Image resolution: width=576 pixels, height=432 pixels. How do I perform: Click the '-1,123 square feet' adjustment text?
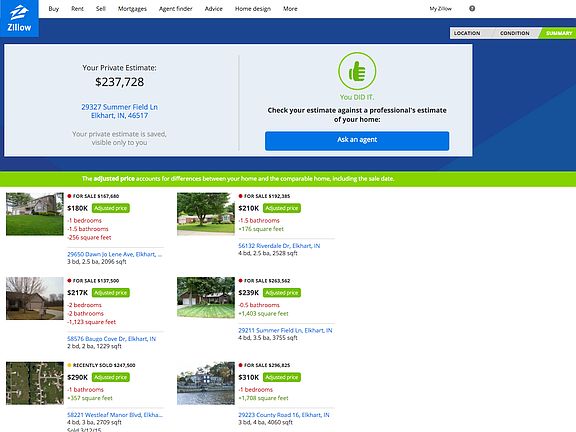tap(91, 322)
